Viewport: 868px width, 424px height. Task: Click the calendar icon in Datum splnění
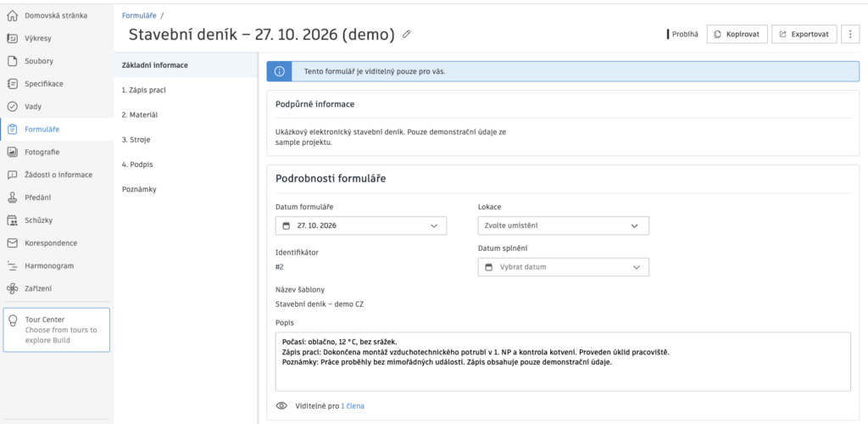(x=489, y=267)
